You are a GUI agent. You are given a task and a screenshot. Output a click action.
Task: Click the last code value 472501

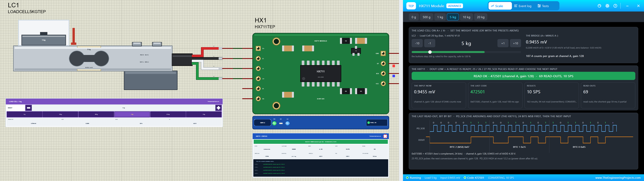tap(478, 92)
